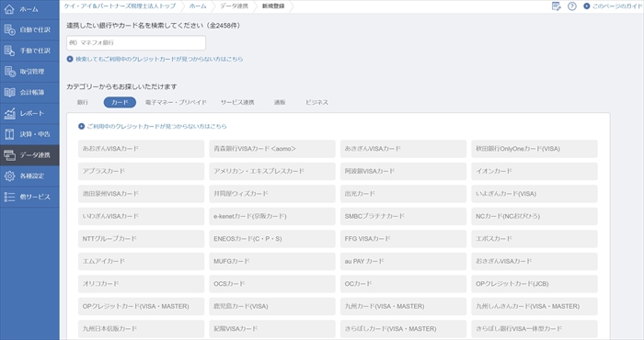Choose NCカード(NCおびひろ)
Screen dimensions: 644x340
click(535, 216)
